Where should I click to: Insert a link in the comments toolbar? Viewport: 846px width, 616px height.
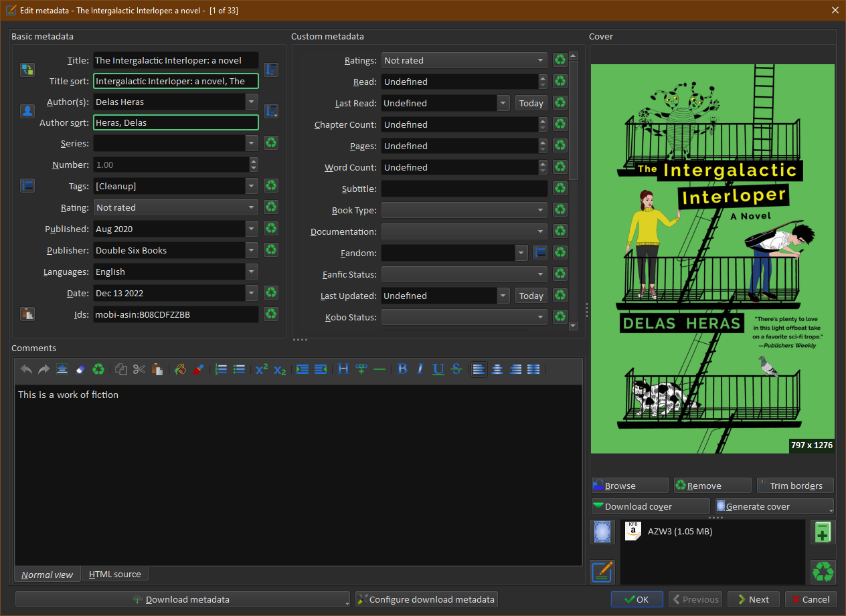pos(361,369)
